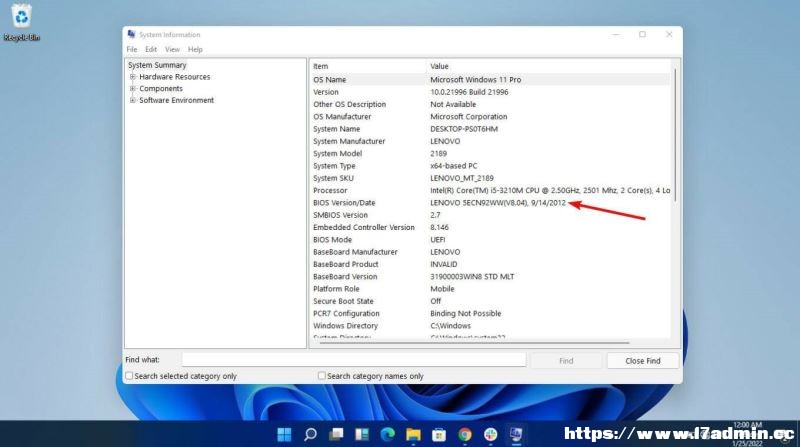The height and width of the screenshot is (447, 800).
Task: Select Components label in tree
Action: [x=161, y=88]
